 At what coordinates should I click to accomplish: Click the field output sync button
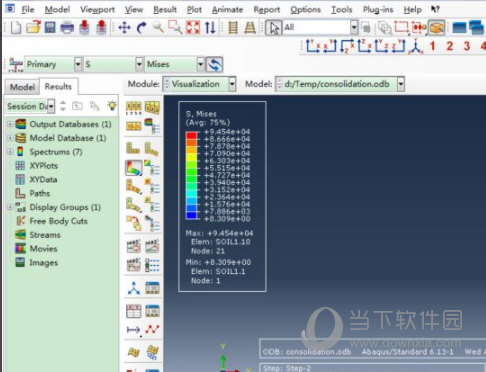pos(214,64)
